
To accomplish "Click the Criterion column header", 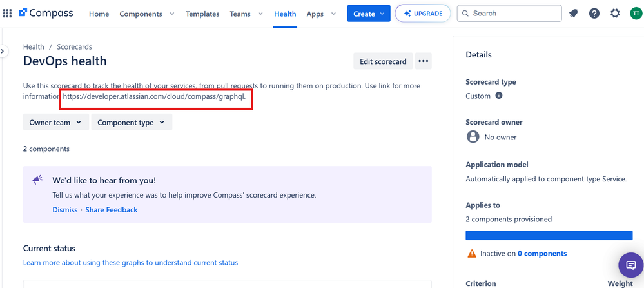I will [480, 283].
